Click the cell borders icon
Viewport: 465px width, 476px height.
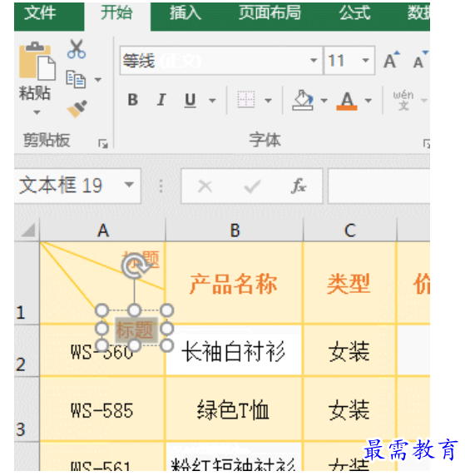246,99
